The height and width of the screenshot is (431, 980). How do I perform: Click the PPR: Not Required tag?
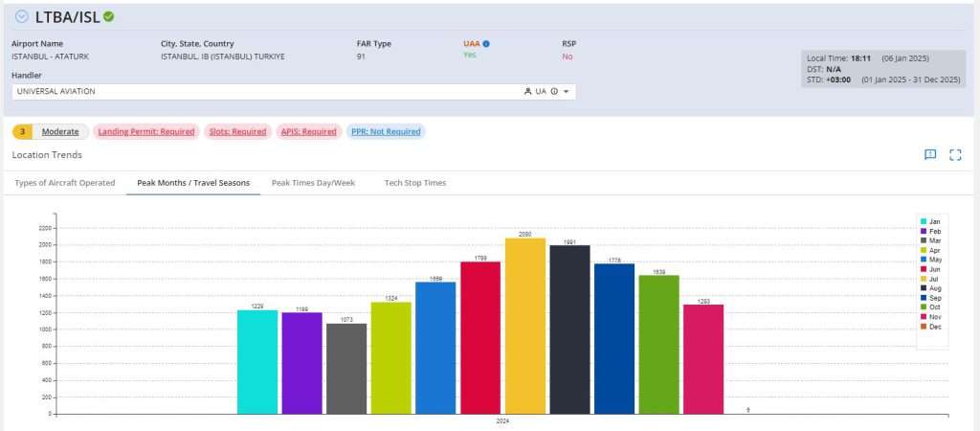pyautogui.click(x=386, y=131)
